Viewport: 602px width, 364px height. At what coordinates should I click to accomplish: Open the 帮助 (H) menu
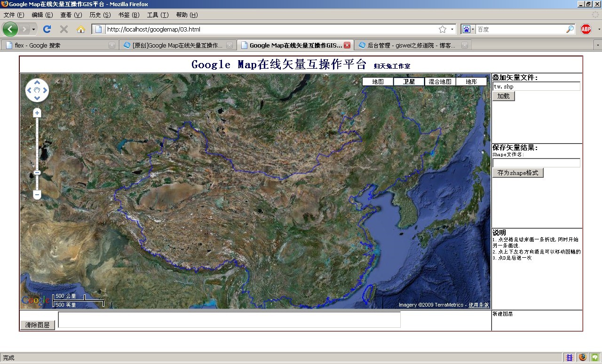[187, 15]
